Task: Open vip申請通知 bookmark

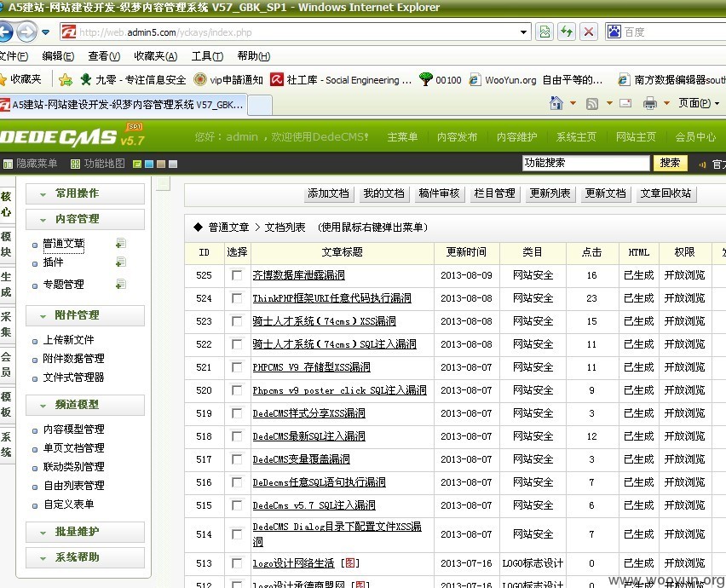Action: click(x=228, y=79)
